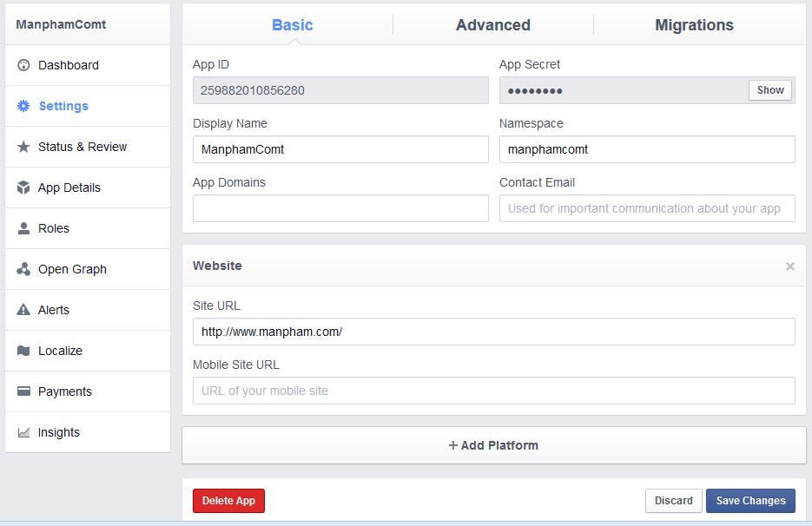
Task: Navigate to Open Graph
Action: [x=88, y=269]
